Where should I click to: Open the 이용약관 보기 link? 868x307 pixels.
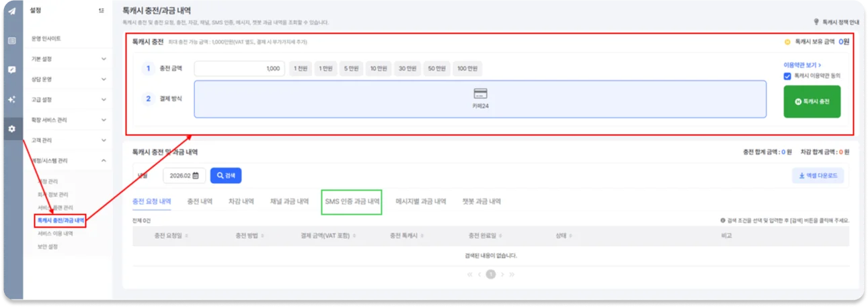(803, 65)
